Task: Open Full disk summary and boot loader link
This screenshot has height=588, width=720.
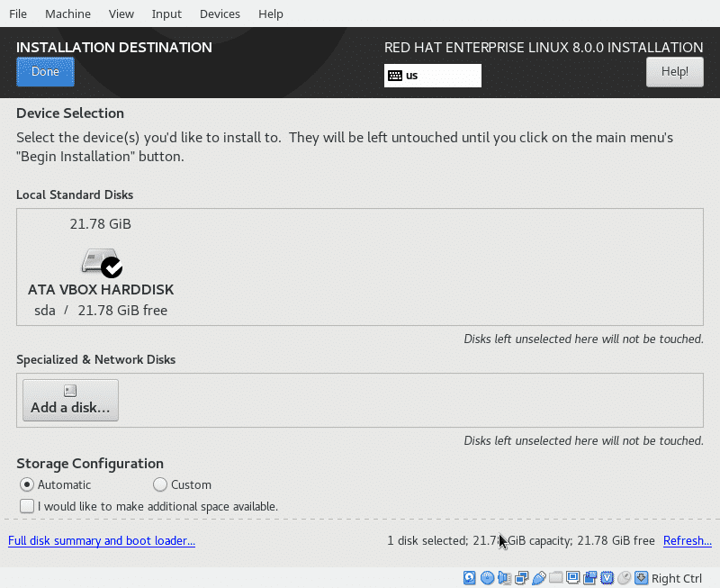Action: coord(102,540)
